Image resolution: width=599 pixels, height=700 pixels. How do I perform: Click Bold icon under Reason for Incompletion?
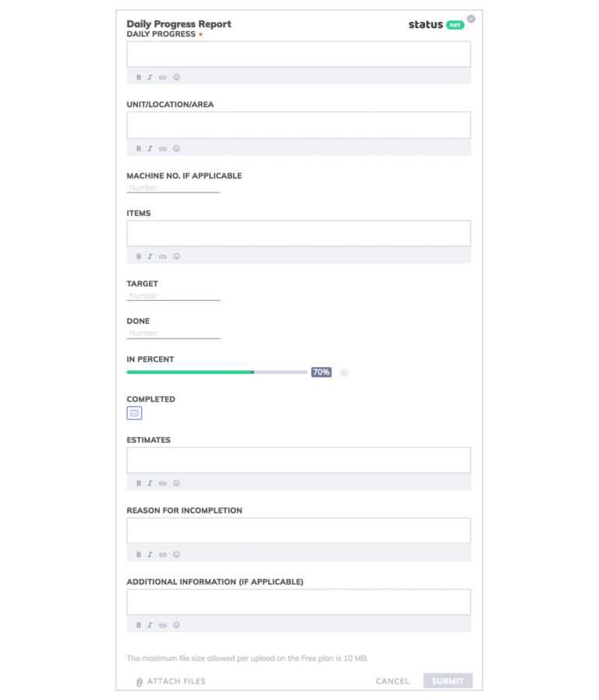click(x=139, y=555)
